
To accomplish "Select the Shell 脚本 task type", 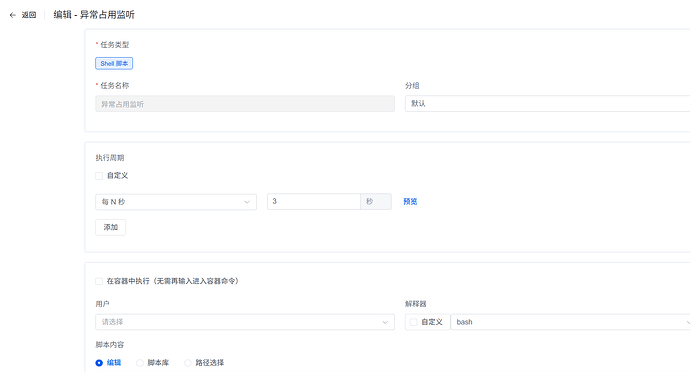I will pyautogui.click(x=114, y=63).
